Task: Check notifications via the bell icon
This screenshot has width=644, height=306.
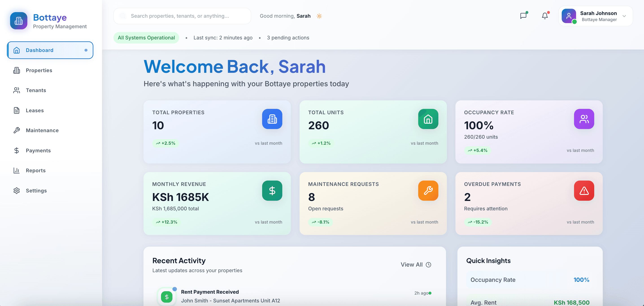Action: (544, 16)
